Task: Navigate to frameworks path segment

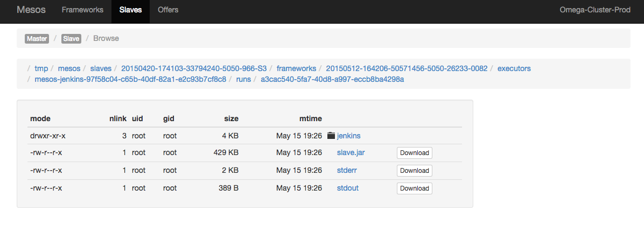Action: (296, 68)
